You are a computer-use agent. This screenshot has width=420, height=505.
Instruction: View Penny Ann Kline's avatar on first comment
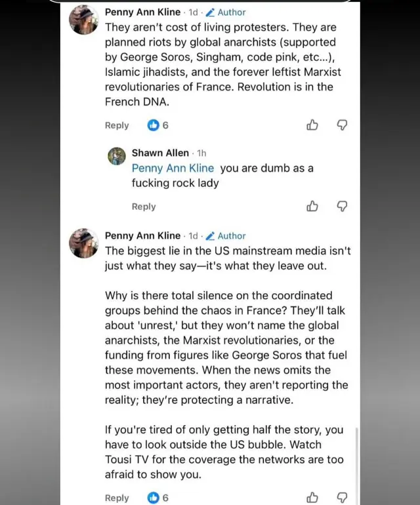click(x=84, y=20)
